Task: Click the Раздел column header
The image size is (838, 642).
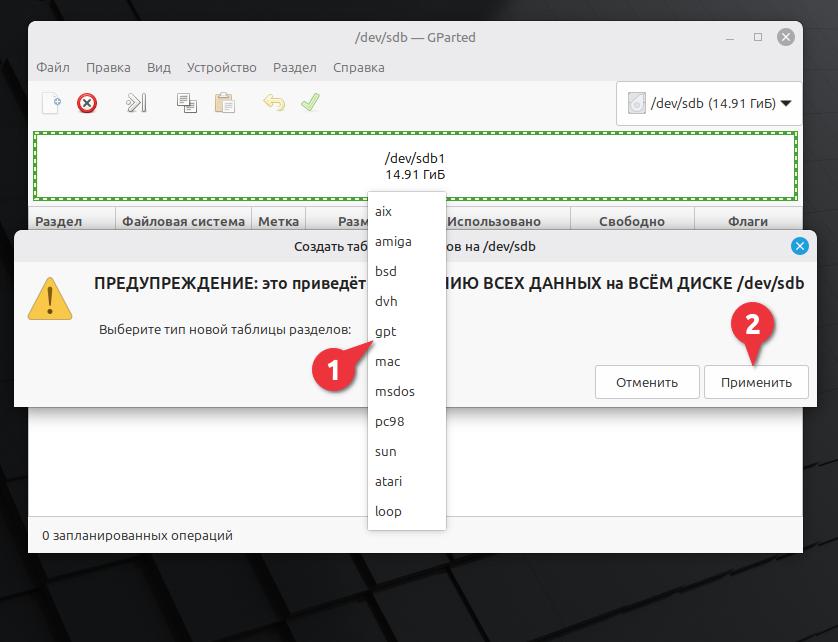Action: coord(72,221)
